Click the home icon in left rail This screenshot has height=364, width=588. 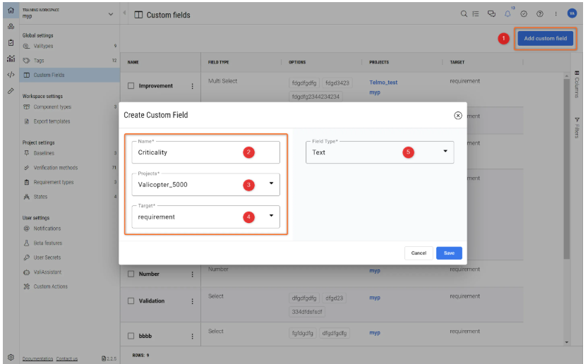[11, 10]
